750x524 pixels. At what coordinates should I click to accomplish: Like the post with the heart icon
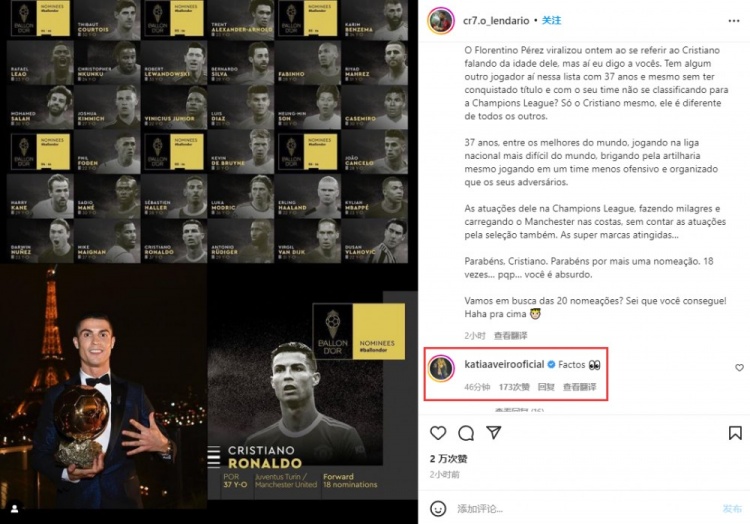(437, 433)
